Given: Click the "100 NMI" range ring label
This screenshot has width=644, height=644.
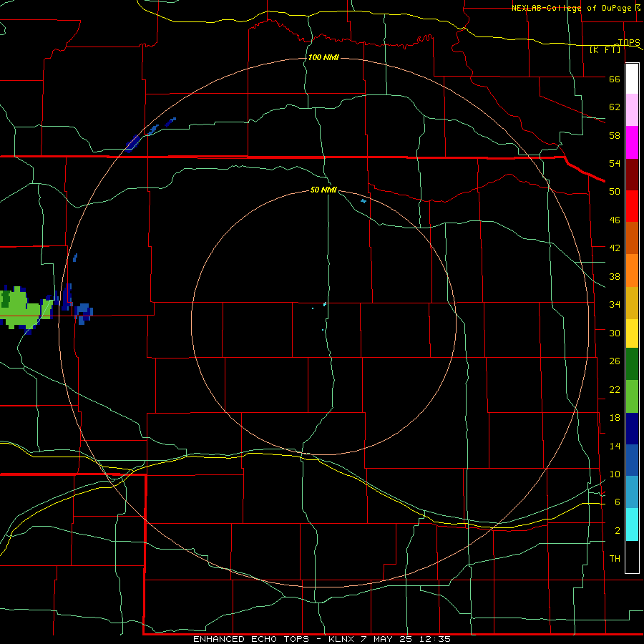Looking at the screenshot, I should [x=323, y=57].
